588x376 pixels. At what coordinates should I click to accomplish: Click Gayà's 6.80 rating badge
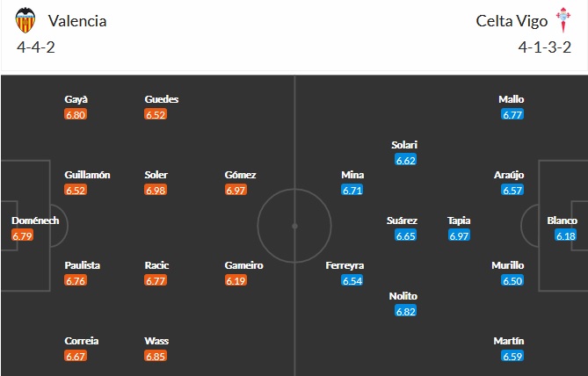point(76,114)
